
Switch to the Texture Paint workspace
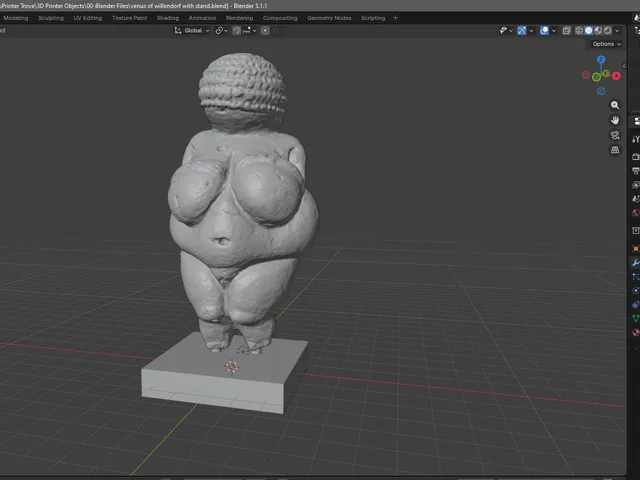click(129, 18)
